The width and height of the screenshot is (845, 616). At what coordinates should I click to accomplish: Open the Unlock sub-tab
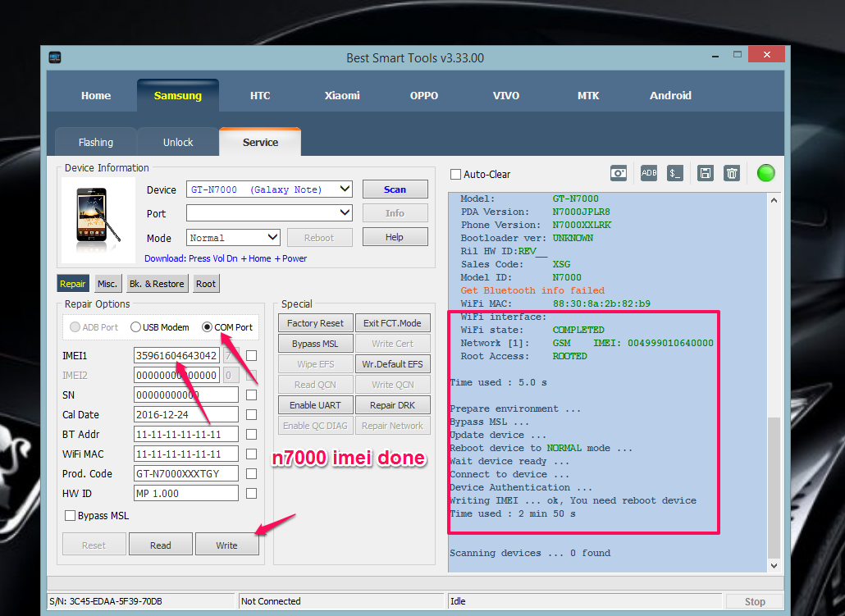(178, 142)
